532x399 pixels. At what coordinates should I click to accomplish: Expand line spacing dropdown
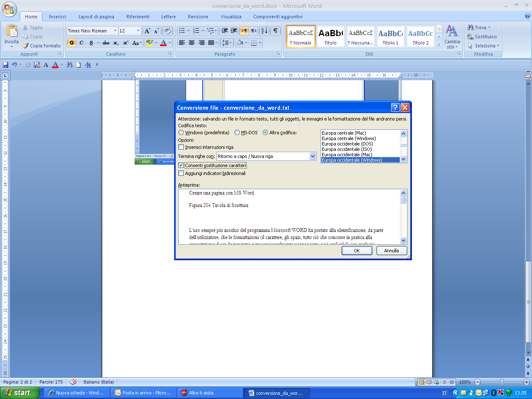pyautogui.click(x=231, y=43)
